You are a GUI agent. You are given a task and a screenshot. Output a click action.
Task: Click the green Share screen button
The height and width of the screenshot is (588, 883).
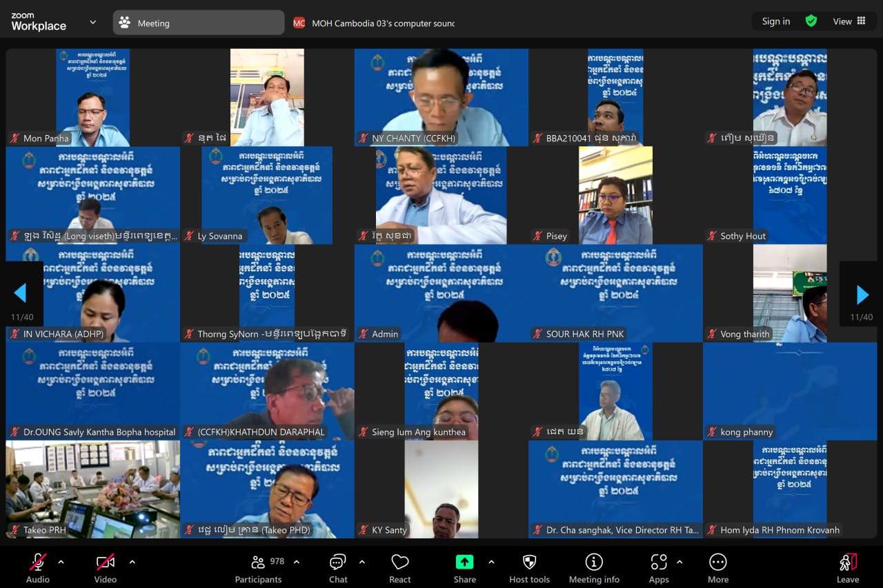click(464, 568)
